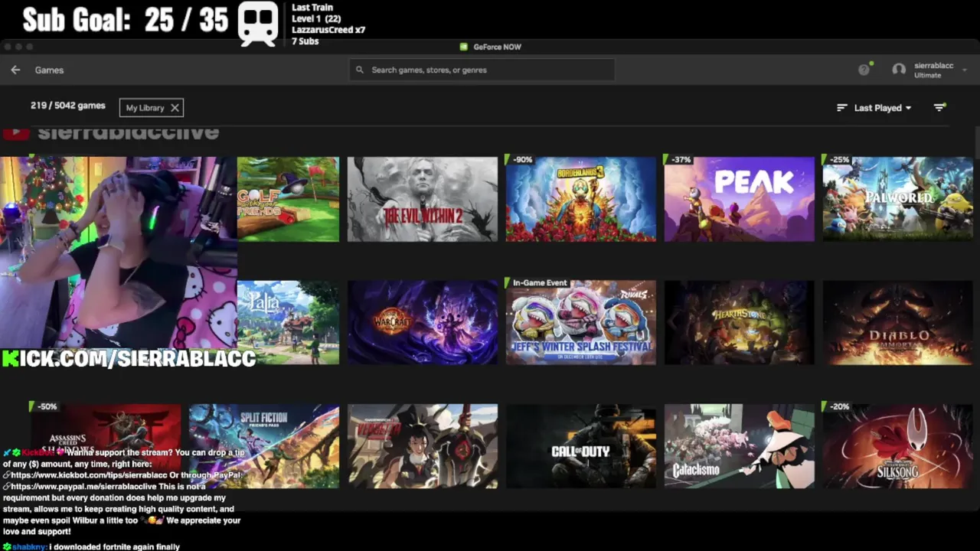Click the GeForce NOW window title
980x551 pixels.
[497, 47]
